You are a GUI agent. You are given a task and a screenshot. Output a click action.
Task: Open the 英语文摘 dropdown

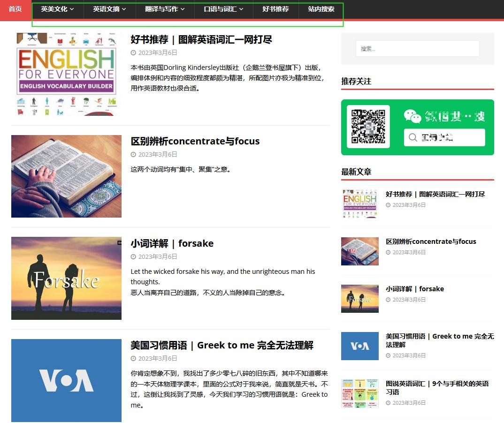pos(109,8)
